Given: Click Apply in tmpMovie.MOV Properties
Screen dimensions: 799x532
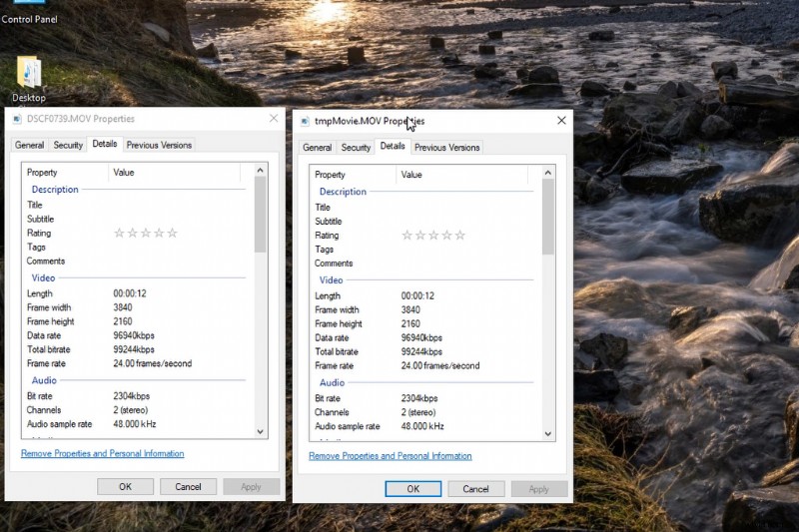Looking at the screenshot, I should (538, 489).
